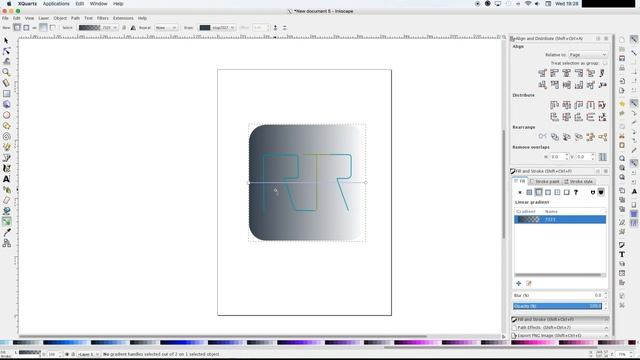
Task: Open the Layer 1 selector dropdown
Action: [x=88, y=354]
